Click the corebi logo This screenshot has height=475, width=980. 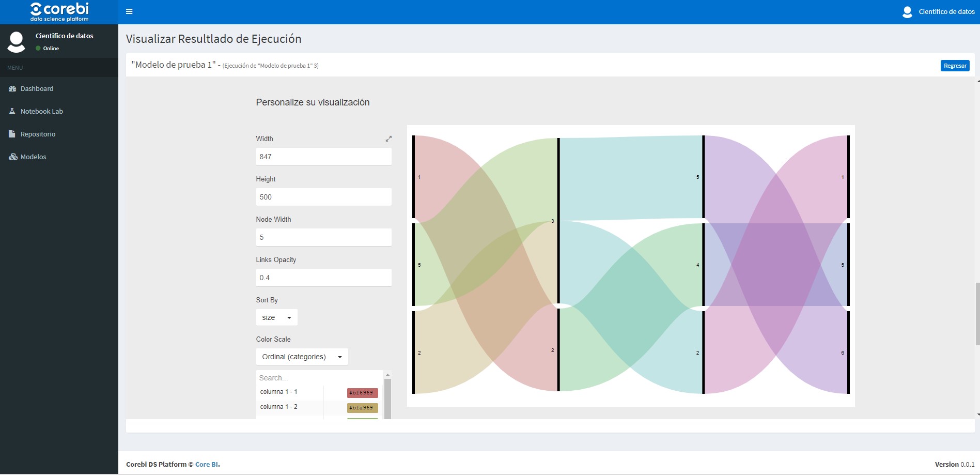pos(59,12)
